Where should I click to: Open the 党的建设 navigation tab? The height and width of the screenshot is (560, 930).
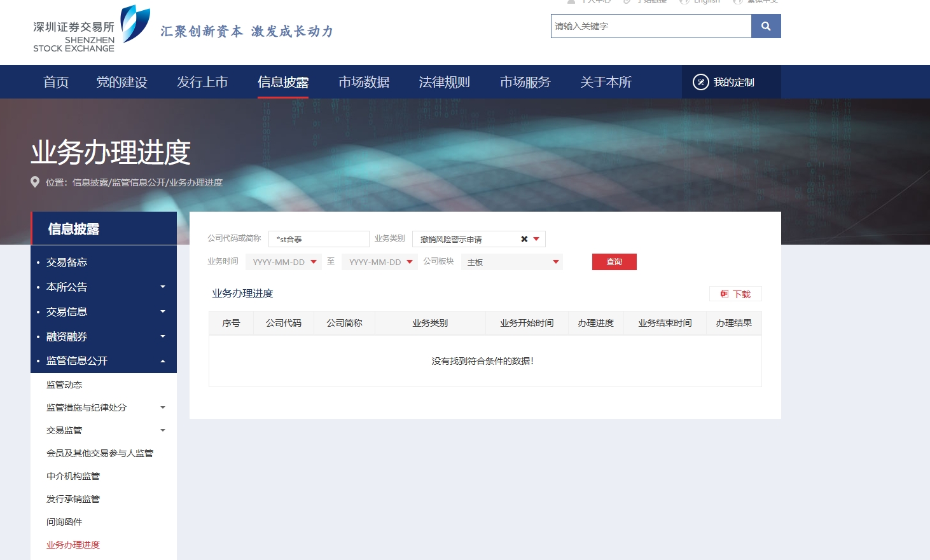click(121, 82)
